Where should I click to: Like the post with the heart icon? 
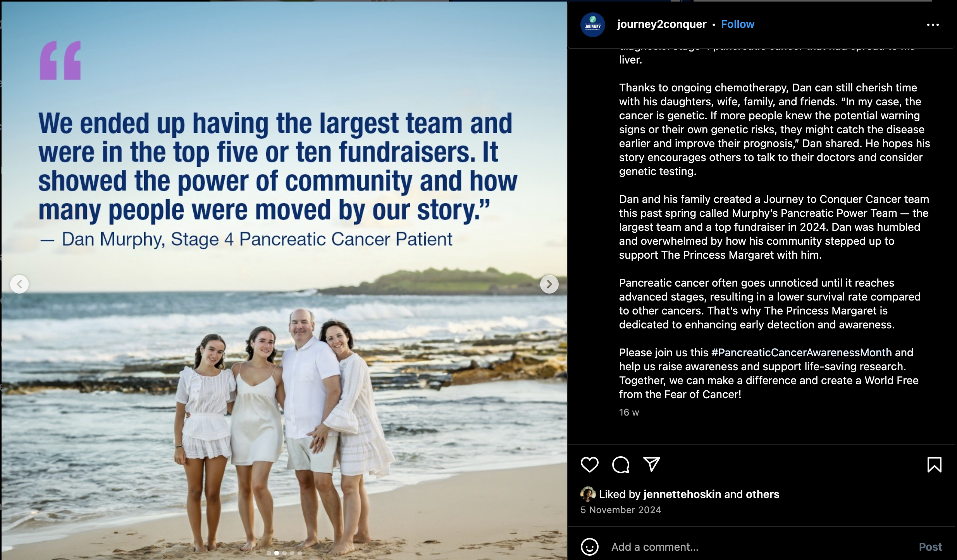coord(589,464)
